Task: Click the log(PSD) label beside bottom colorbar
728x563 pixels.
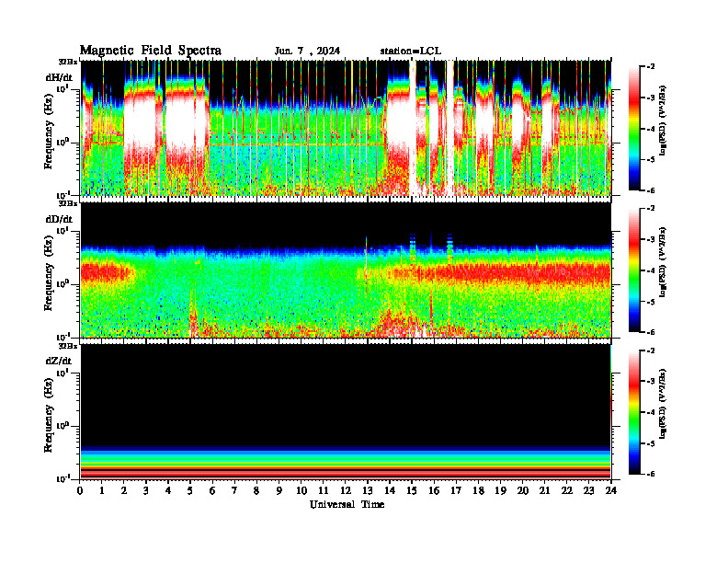Action: click(662, 404)
